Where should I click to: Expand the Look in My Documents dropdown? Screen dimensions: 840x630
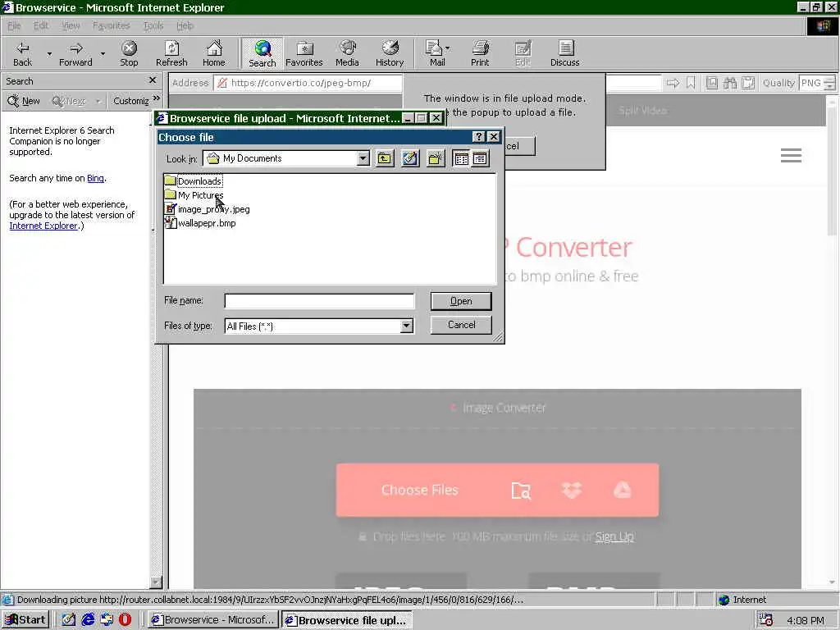pos(363,158)
